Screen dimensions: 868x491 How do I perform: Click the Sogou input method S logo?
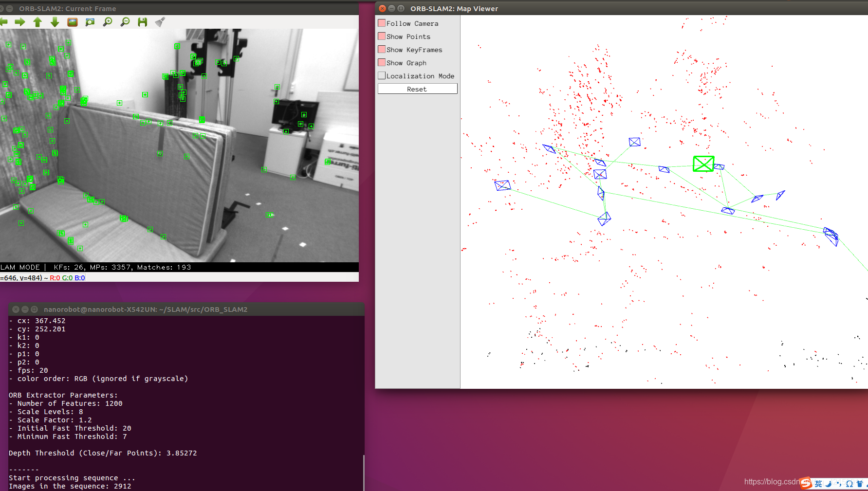click(806, 483)
